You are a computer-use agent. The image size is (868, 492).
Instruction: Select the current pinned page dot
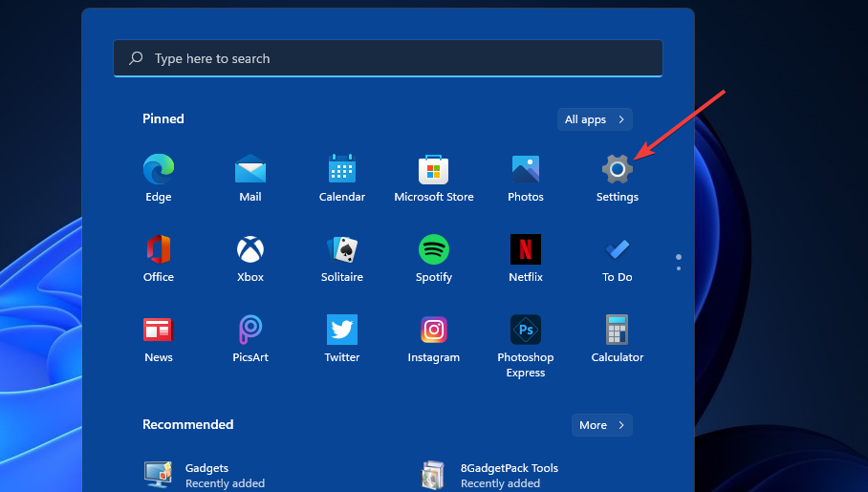point(679,257)
